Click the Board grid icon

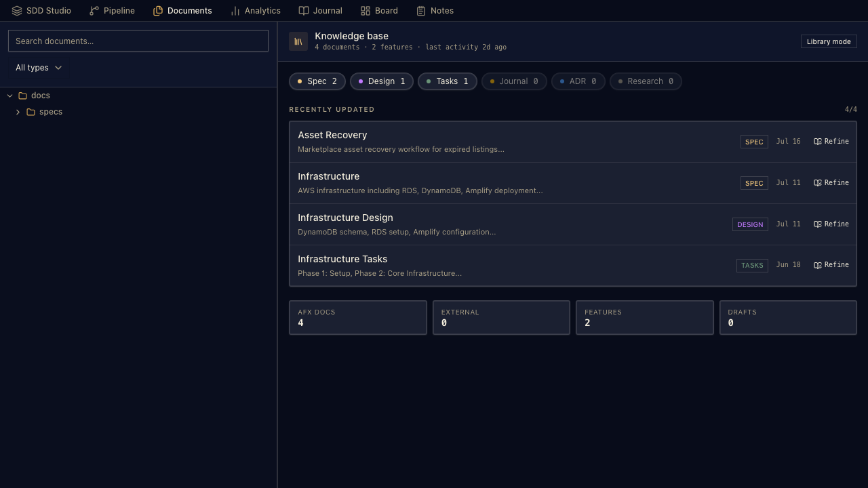point(366,11)
